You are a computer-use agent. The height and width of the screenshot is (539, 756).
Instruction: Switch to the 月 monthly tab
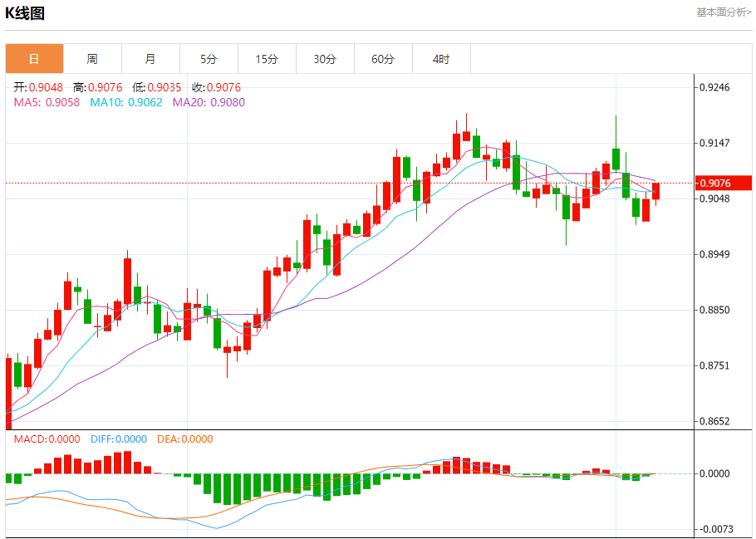coord(151,59)
